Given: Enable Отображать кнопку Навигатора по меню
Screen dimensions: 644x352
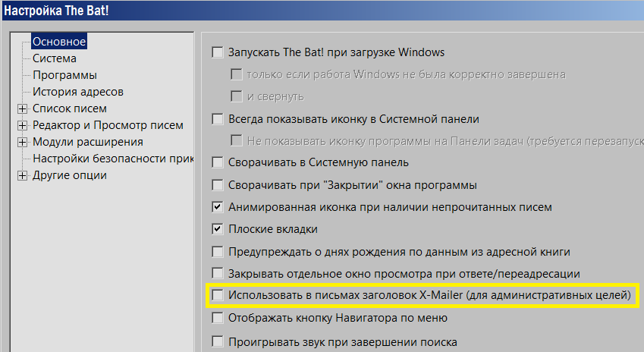Looking at the screenshot, I should point(217,318).
